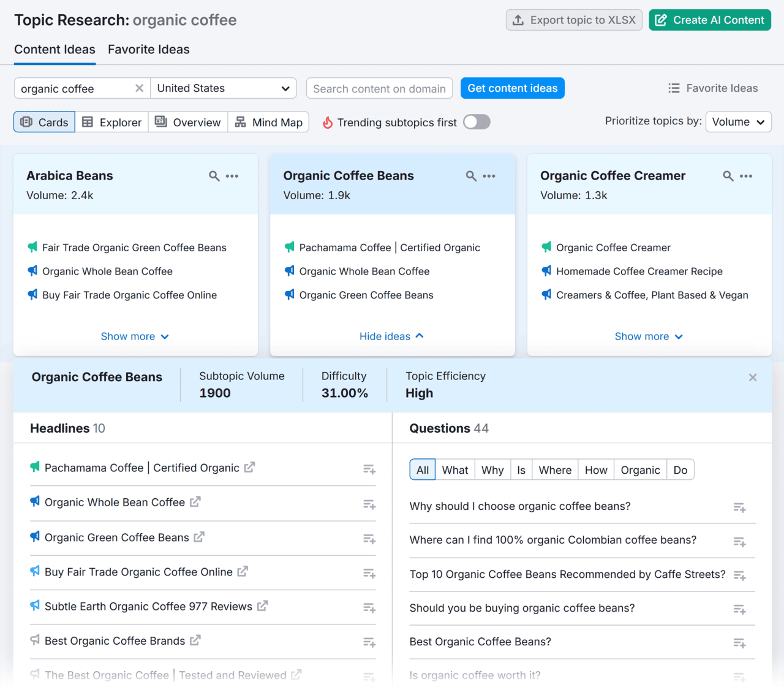Viewport: 784px width, 687px height.
Task: Add Pachamama Coffee headline to favorites
Action: point(369,469)
